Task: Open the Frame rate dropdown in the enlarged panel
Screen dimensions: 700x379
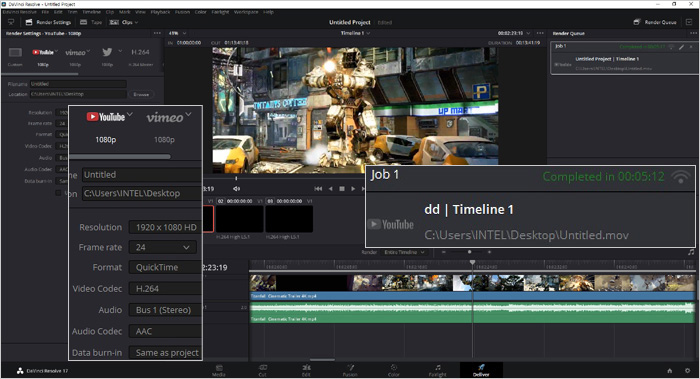Action: click(162, 247)
